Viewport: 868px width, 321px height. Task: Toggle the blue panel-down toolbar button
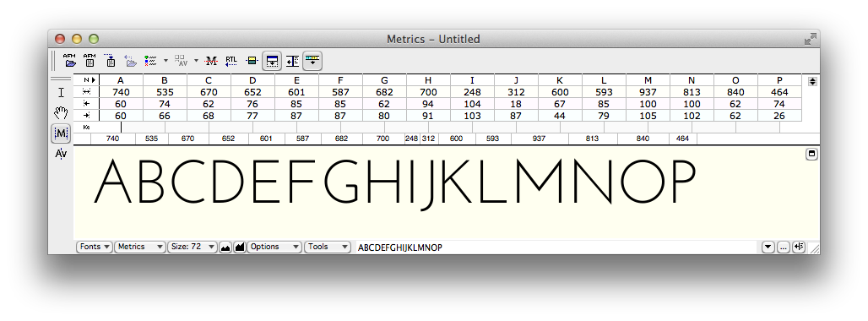(272, 61)
